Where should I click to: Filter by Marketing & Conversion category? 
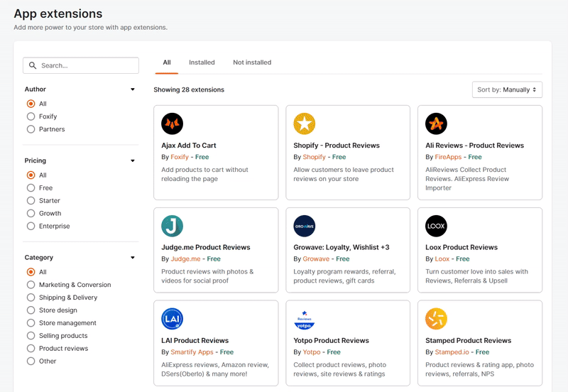31,285
